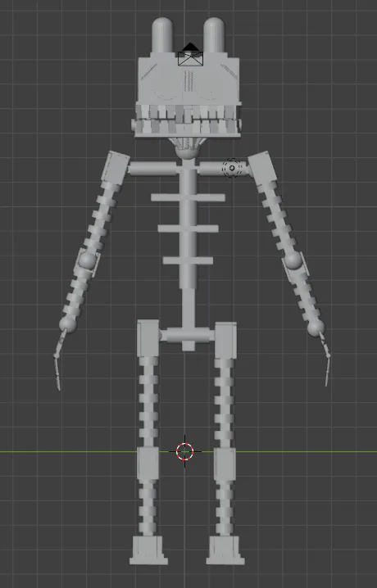Click the robot's square head block
This screenshot has width=377, height=588.
[188, 79]
